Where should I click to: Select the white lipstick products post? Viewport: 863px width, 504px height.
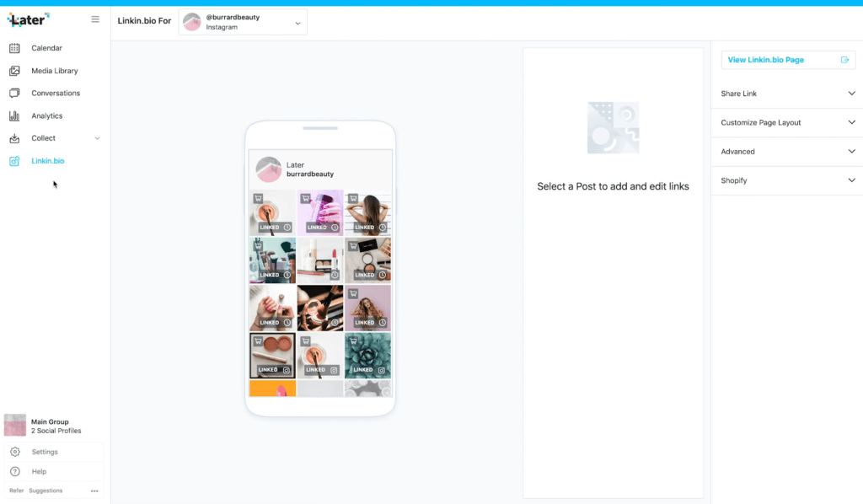(320, 260)
